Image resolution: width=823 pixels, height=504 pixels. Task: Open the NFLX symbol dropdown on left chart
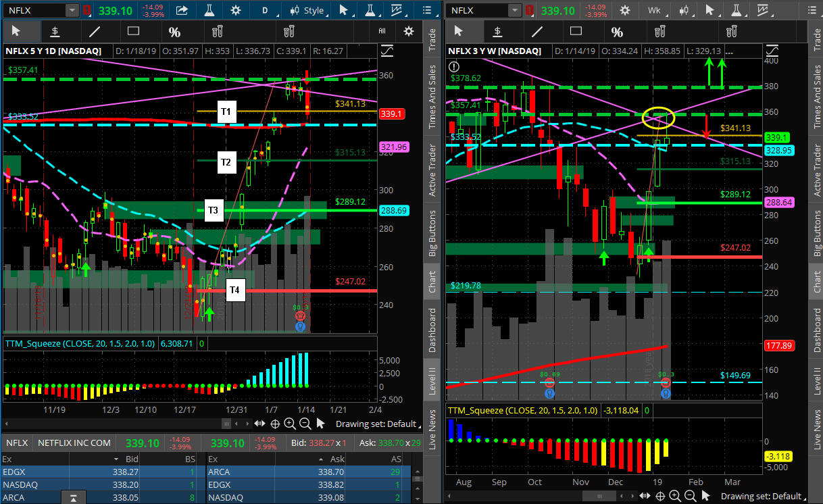click(x=72, y=11)
